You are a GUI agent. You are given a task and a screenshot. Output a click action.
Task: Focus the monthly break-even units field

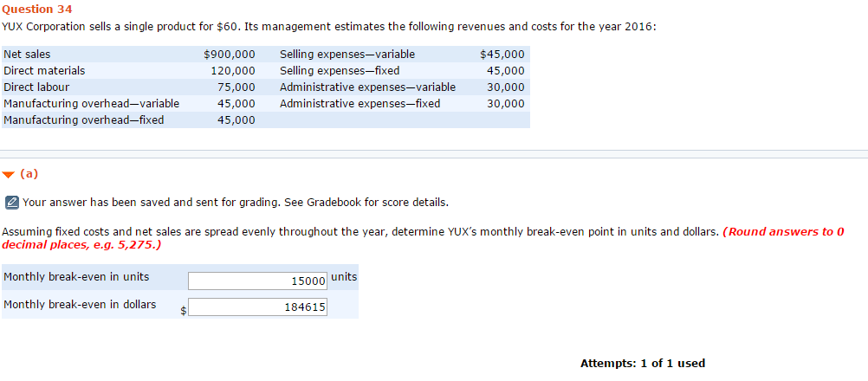[x=257, y=281]
